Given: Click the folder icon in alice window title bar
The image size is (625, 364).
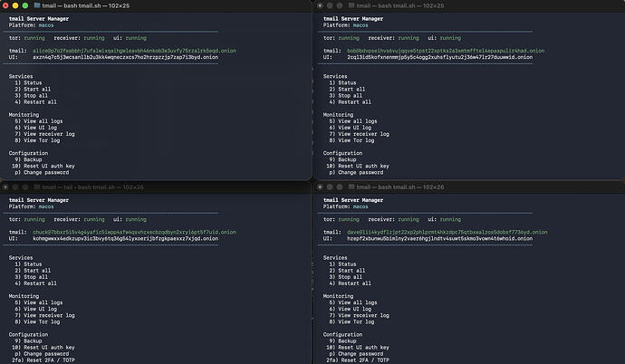Looking at the screenshot, I should pyautogui.click(x=36, y=5).
